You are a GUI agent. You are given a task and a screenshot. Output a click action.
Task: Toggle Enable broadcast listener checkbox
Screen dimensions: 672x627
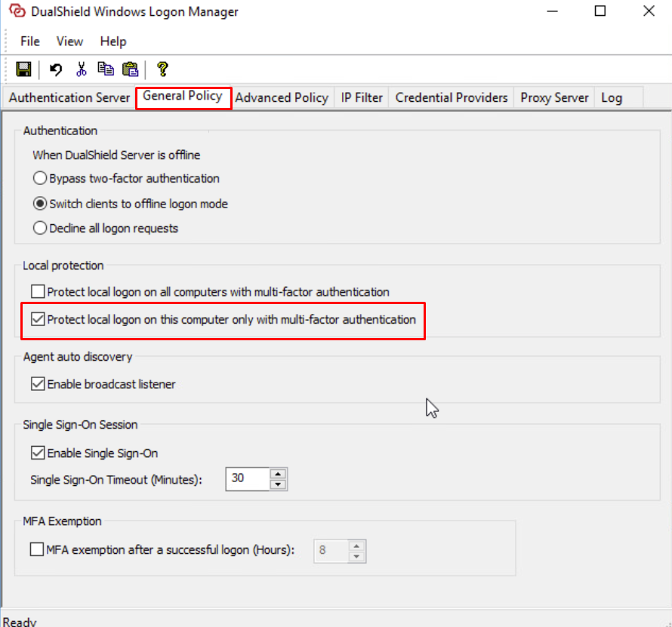pos(103,384)
